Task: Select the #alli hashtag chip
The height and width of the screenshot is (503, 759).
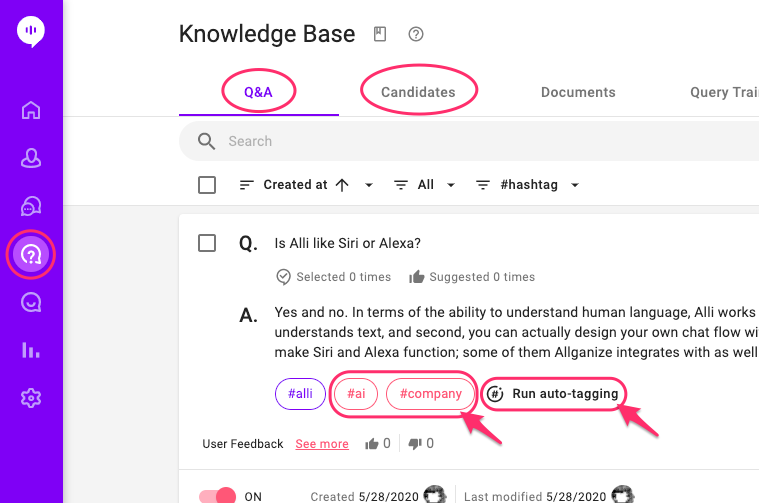Action: pos(300,394)
